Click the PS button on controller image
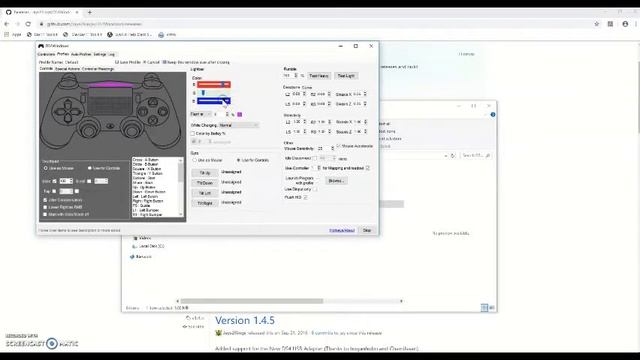This screenshot has width=640, height=360. pyautogui.click(x=110, y=126)
